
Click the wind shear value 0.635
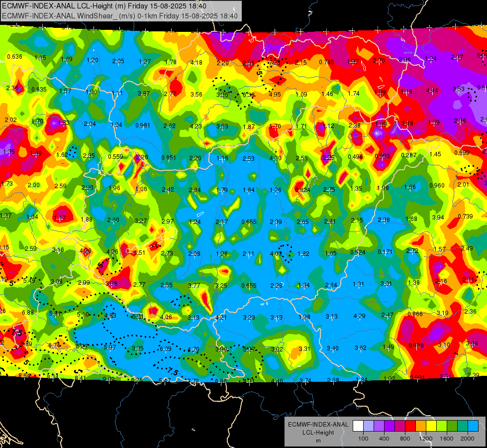pyautogui.click(x=39, y=90)
